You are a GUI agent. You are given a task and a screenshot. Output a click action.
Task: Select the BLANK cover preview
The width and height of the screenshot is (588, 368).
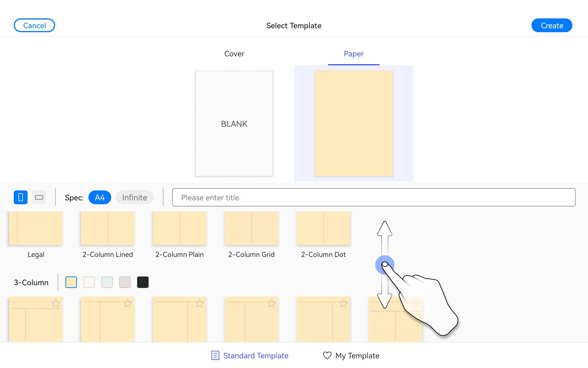pos(234,124)
